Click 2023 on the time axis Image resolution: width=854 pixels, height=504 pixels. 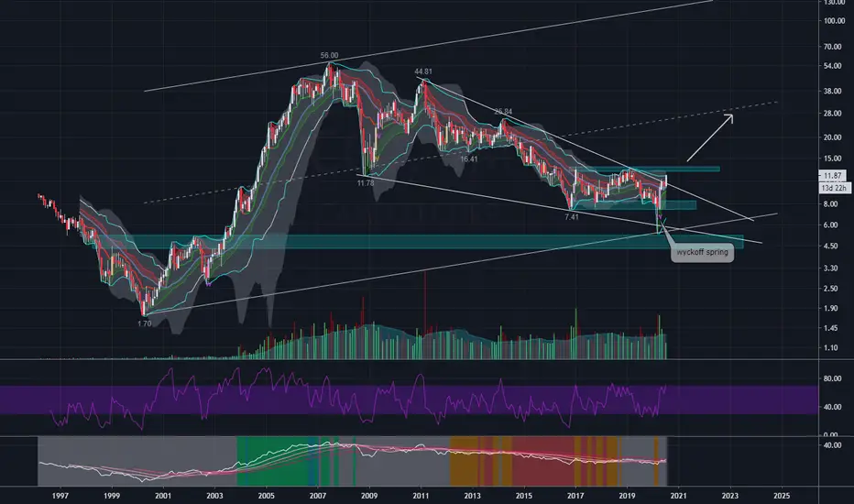(x=729, y=495)
